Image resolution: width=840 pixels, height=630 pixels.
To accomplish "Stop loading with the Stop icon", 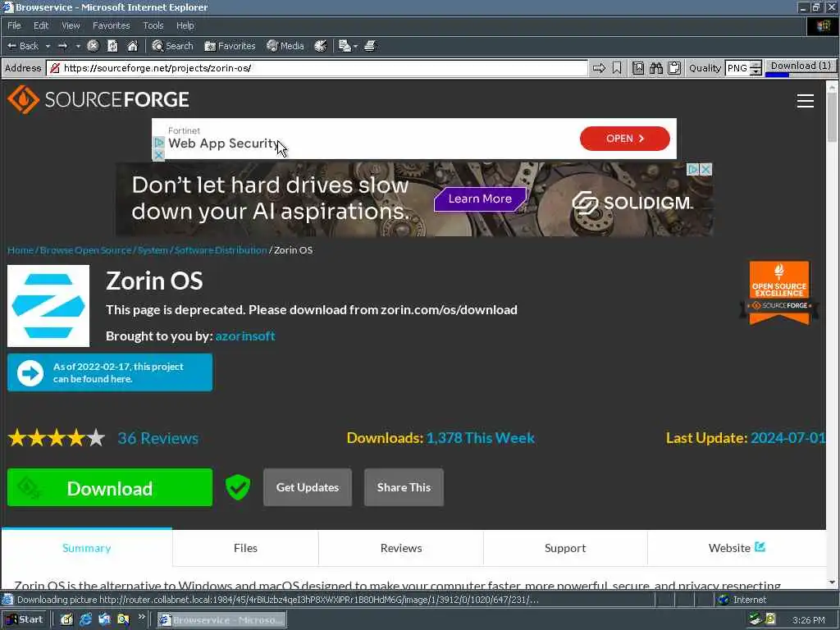I will click(x=94, y=46).
